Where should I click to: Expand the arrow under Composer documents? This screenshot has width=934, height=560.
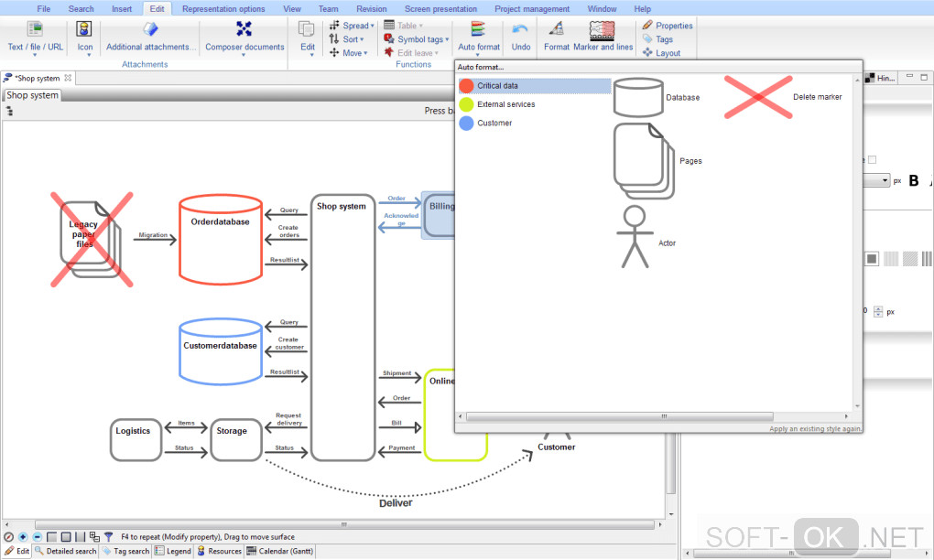point(244,55)
